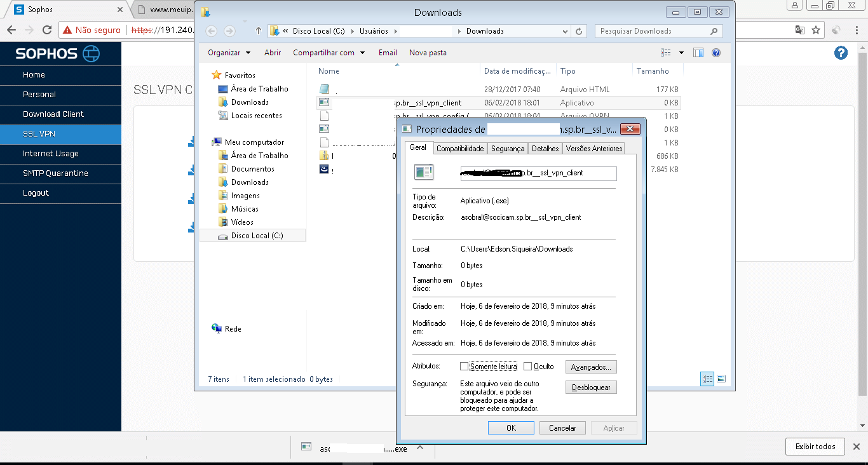Screen dimensions: 868x465
Task: Select the ssl_vpn_client application icon
Action: click(x=324, y=102)
